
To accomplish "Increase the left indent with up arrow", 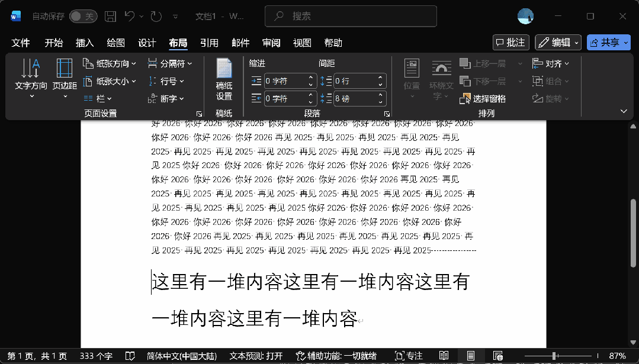I will click(x=310, y=78).
